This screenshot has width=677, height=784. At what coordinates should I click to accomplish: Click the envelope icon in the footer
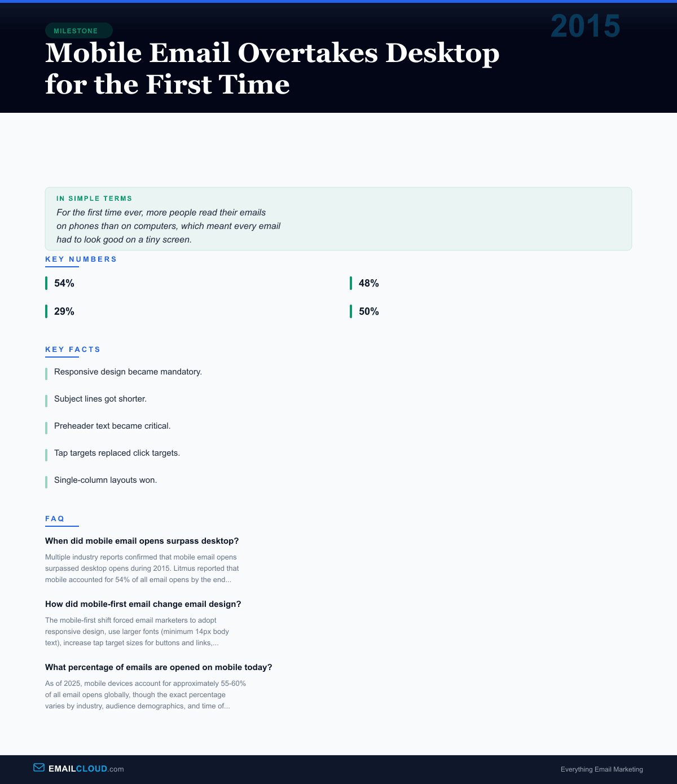tap(39, 768)
